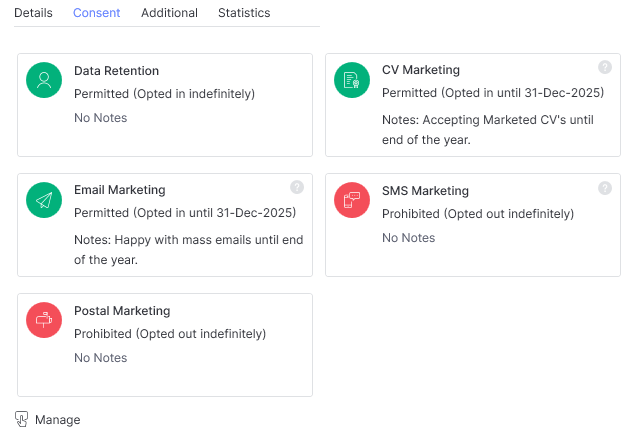The width and height of the screenshot is (636, 438).
Task: Click the Email Marketing notes text
Action: coord(189,249)
